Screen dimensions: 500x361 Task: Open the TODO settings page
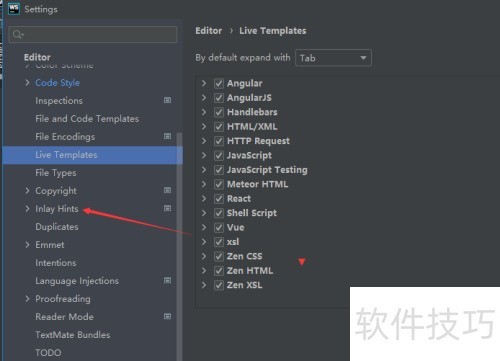click(48, 353)
